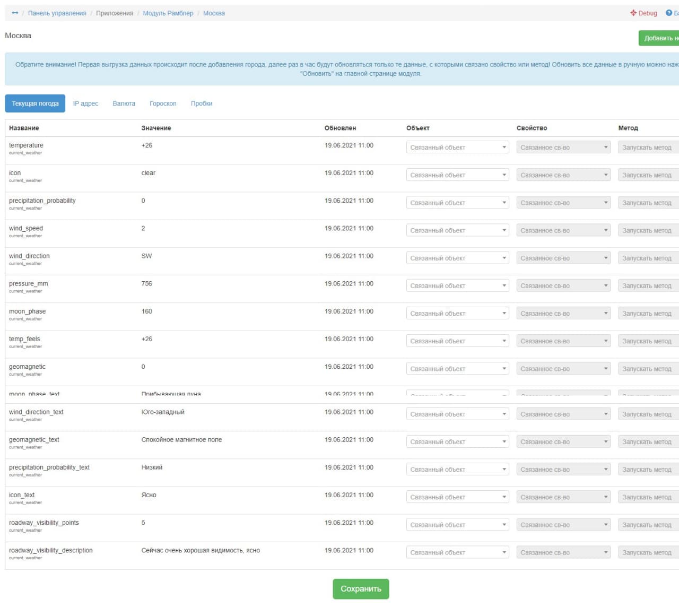Click the blue help question mark icon

[669, 13]
